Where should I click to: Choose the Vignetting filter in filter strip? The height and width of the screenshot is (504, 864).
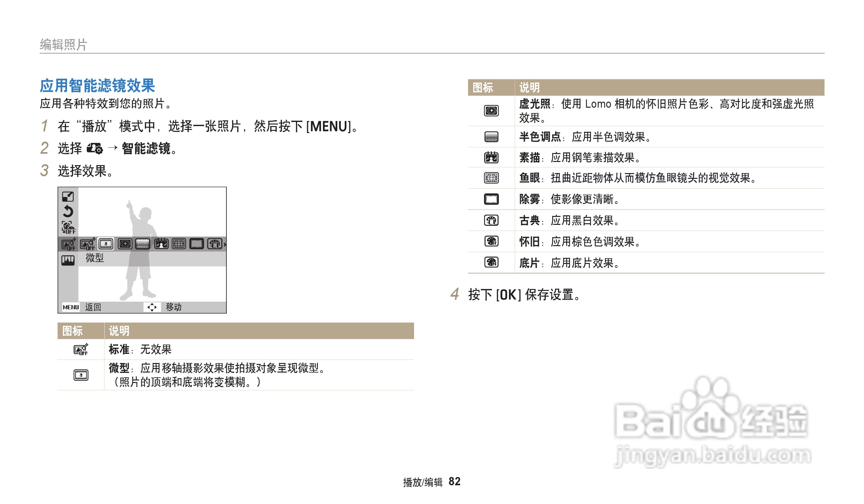pos(125,244)
